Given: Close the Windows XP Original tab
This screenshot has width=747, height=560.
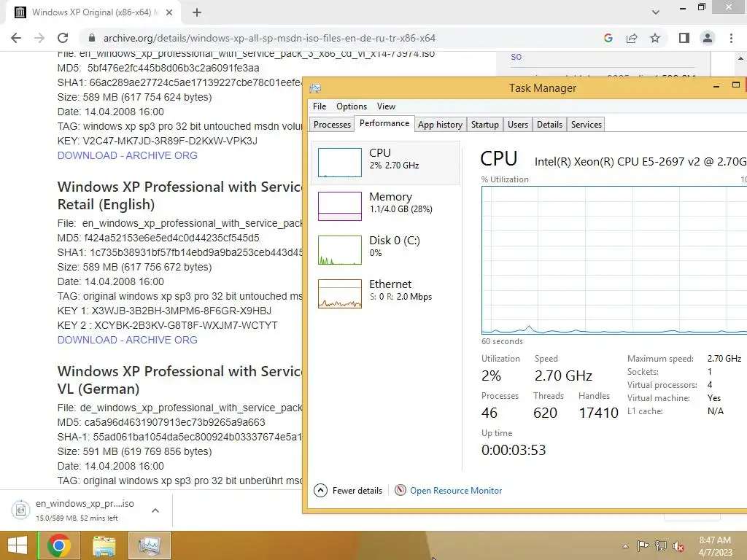Looking at the screenshot, I should click(169, 12).
